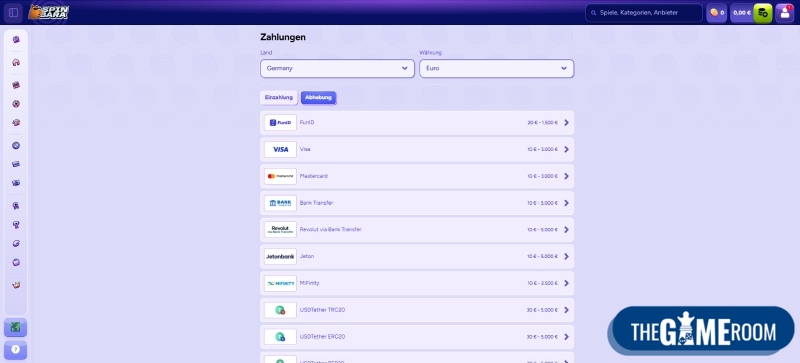Screen dimensions: 800x363
Task: Open the Währung dropdown showing Euro
Action: tap(496, 68)
